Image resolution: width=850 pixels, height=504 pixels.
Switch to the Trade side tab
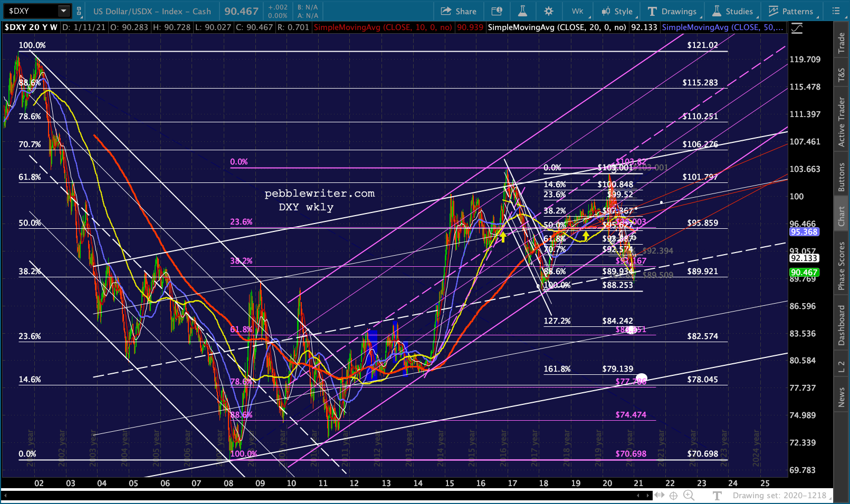click(x=842, y=43)
